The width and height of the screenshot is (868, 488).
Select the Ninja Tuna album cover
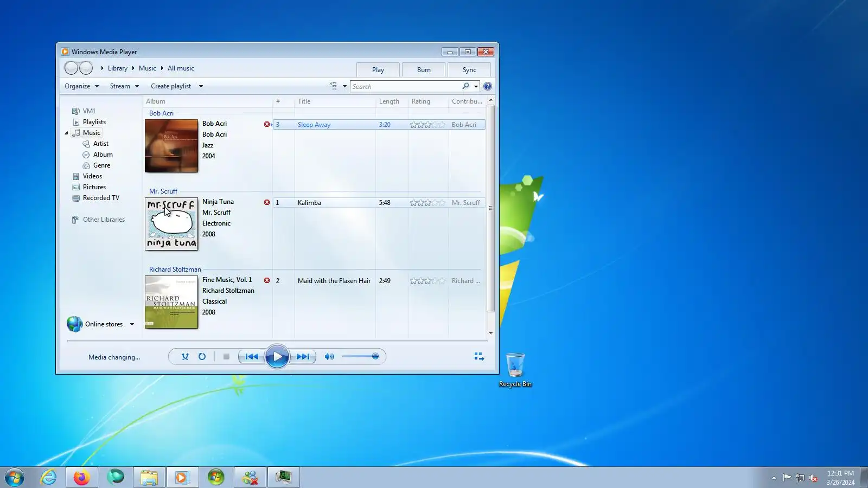[171, 224]
